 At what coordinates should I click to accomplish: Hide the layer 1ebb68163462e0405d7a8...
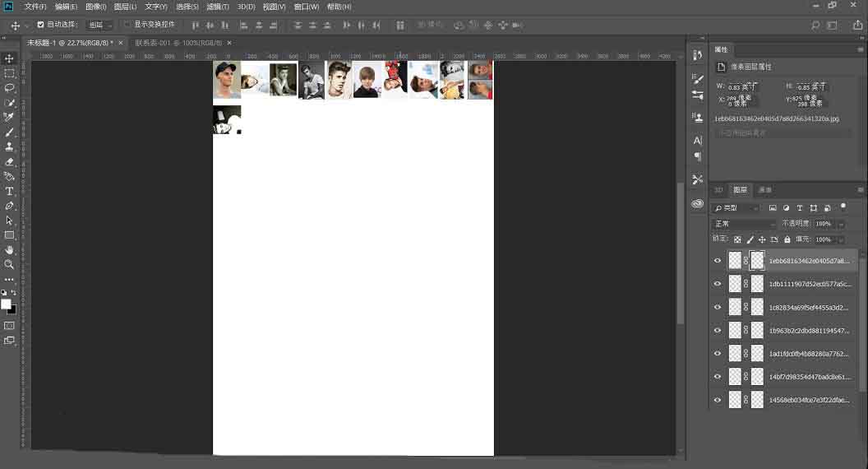(718, 261)
